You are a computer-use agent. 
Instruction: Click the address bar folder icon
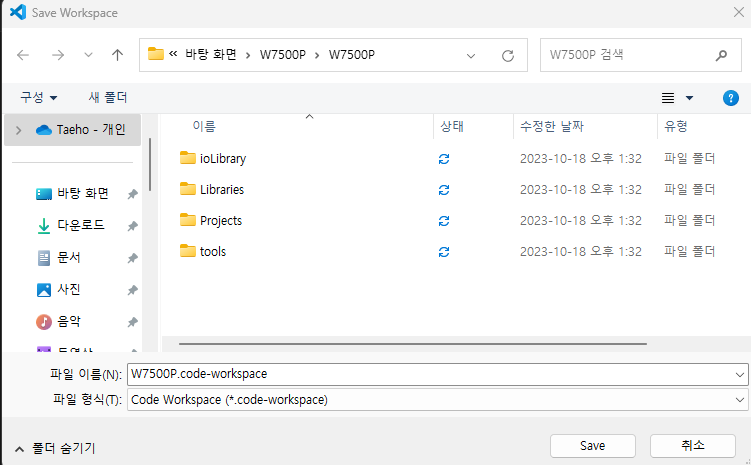(x=156, y=54)
